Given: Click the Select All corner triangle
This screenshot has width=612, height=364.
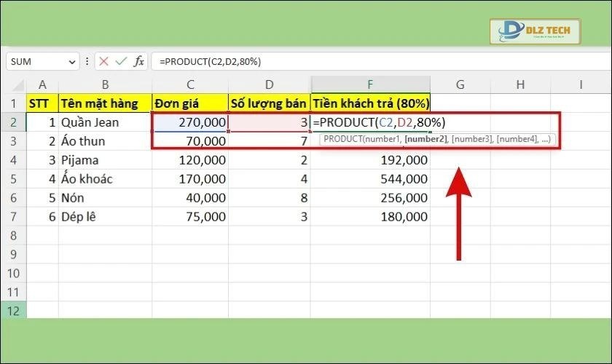Looking at the screenshot, I should click(18, 84).
